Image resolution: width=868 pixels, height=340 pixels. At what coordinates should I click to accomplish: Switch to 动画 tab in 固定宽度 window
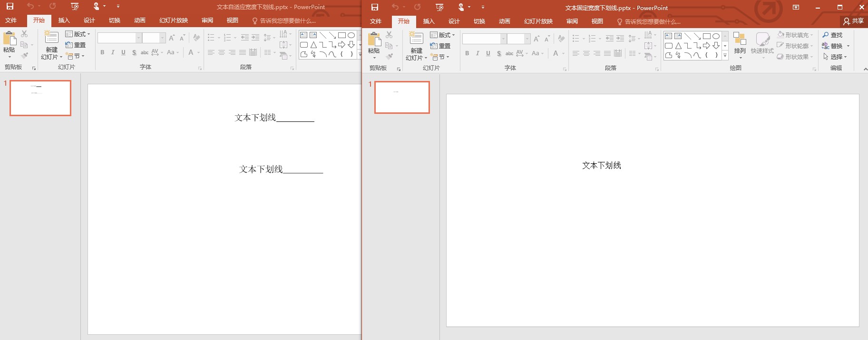point(504,21)
